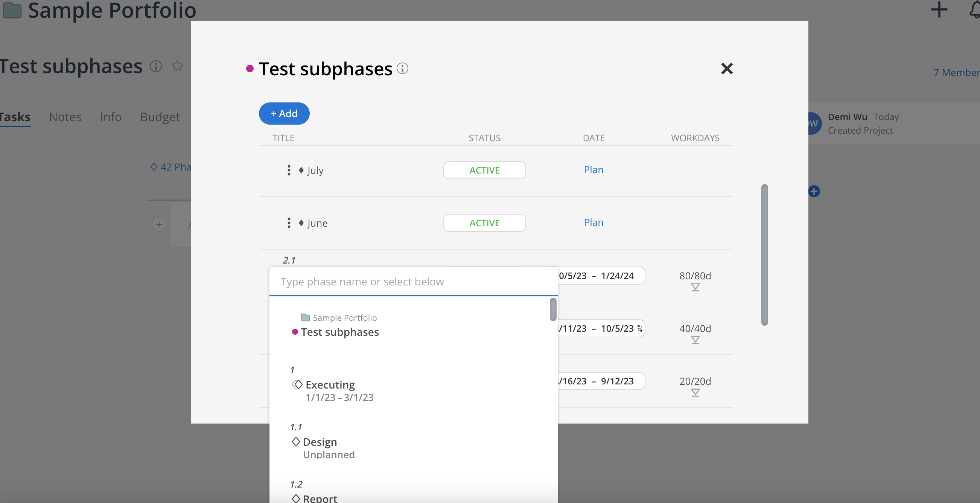Click the magenta project color dot in dialog title
The image size is (980, 503).
tap(250, 69)
